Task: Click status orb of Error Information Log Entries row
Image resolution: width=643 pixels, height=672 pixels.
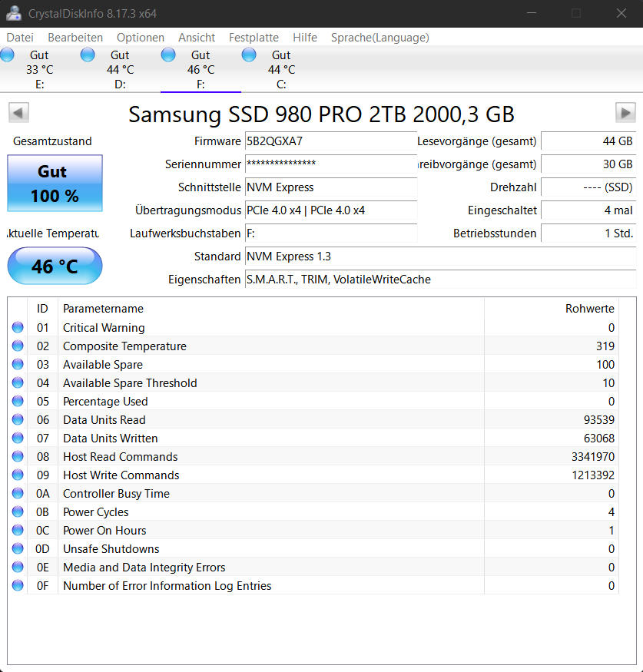Action: [x=18, y=585]
